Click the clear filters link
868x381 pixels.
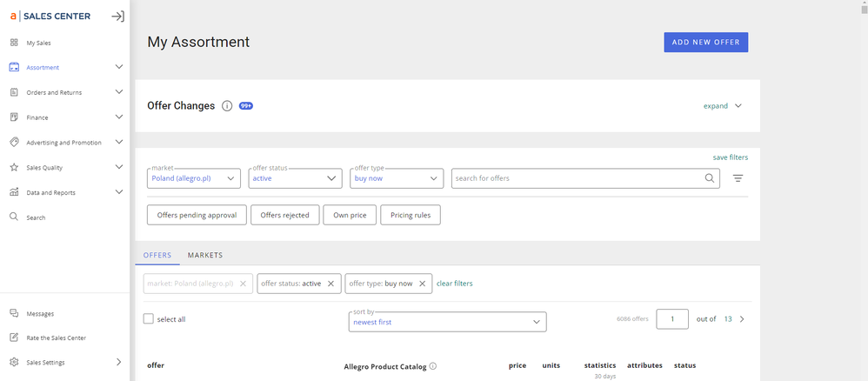click(454, 284)
